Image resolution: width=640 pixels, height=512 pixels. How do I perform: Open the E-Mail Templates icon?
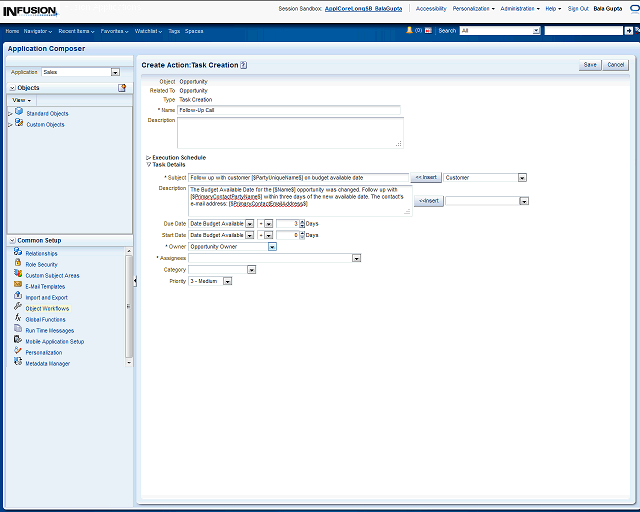pyautogui.click(x=18, y=286)
